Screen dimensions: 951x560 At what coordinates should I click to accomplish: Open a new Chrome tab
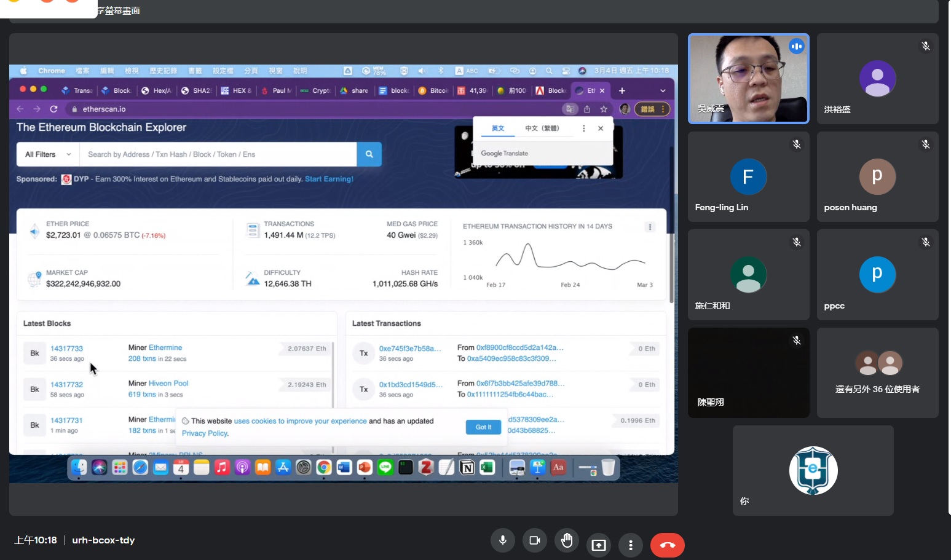pyautogui.click(x=622, y=90)
